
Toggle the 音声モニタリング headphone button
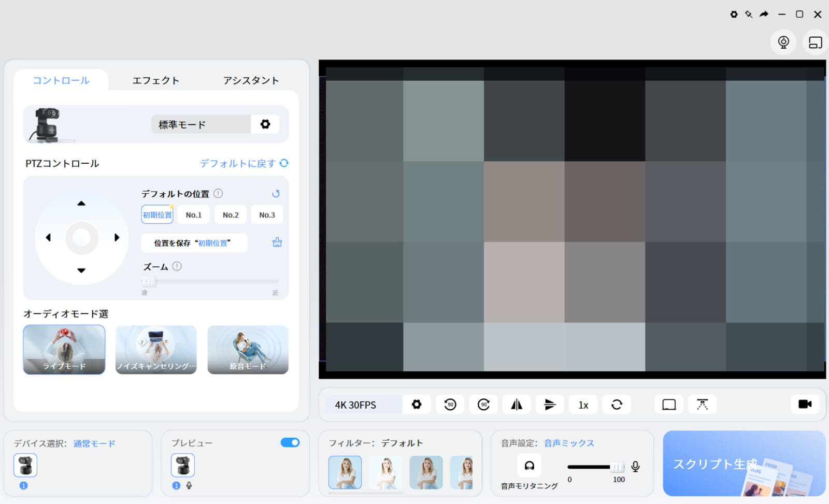529,466
